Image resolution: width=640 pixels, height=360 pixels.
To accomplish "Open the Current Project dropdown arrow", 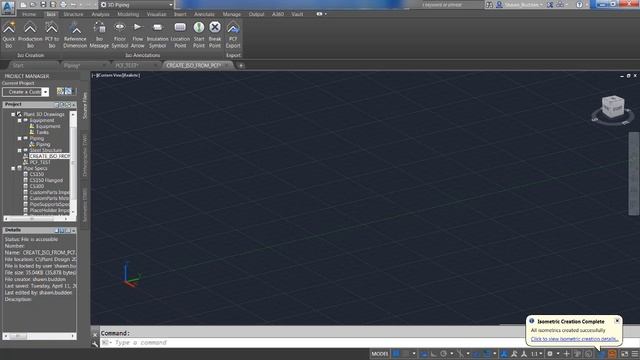I will pyautogui.click(x=46, y=92).
